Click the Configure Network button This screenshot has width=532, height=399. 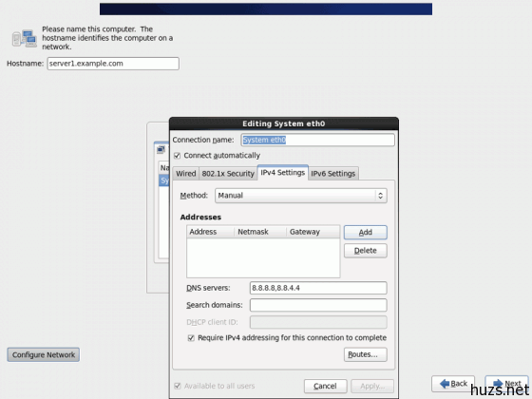coord(44,355)
